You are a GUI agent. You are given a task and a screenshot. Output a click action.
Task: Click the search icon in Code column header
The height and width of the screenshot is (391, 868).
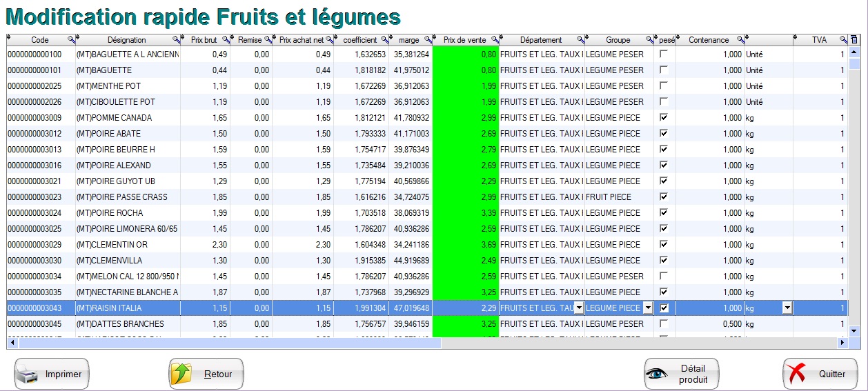pos(70,40)
